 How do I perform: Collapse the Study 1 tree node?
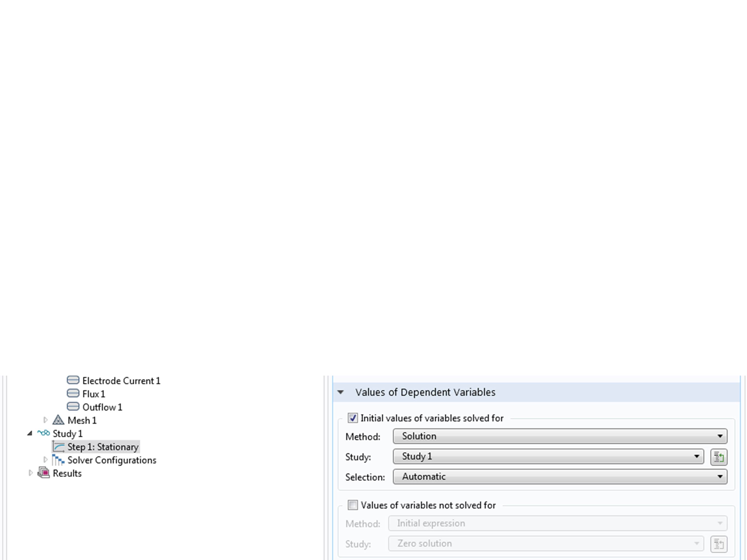[x=30, y=434]
